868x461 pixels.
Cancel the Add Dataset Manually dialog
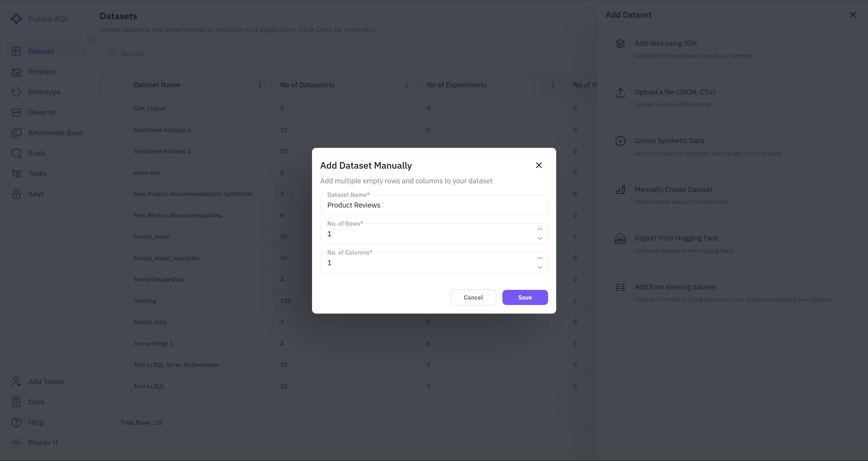(473, 298)
